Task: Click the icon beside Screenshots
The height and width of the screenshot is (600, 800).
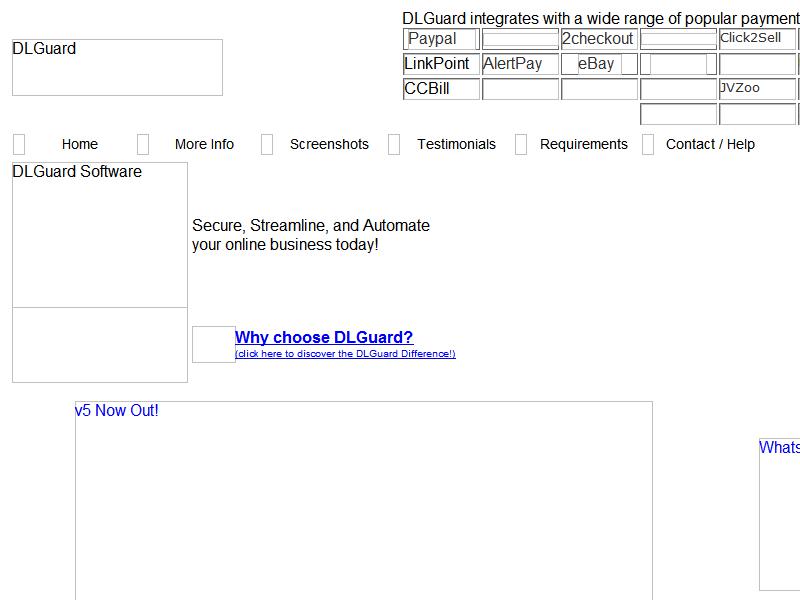Action: coord(267,144)
